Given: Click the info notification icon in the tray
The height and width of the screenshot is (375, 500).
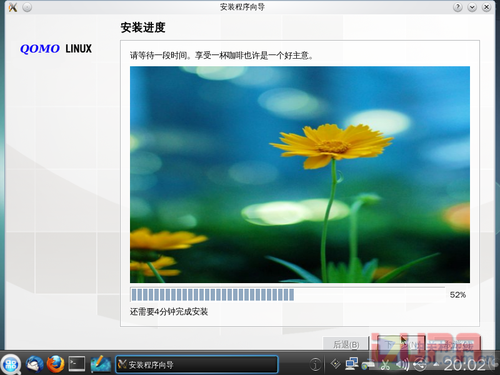Looking at the screenshot, I should click(x=315, y=364).
